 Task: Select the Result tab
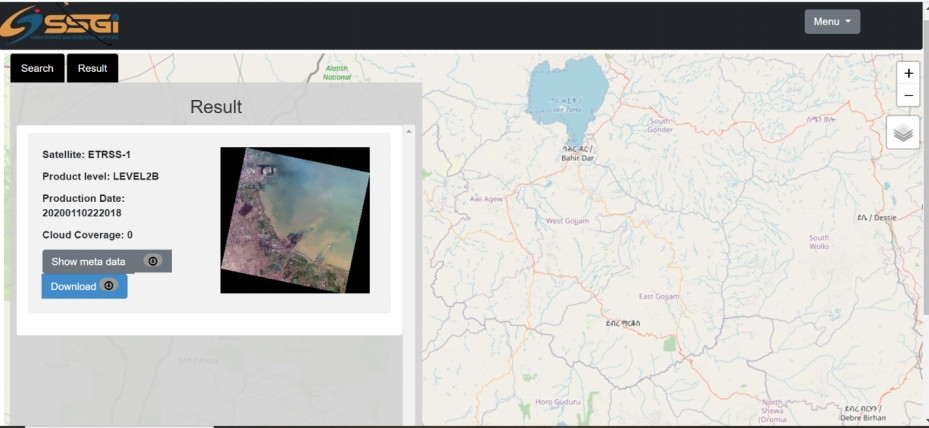93,68
